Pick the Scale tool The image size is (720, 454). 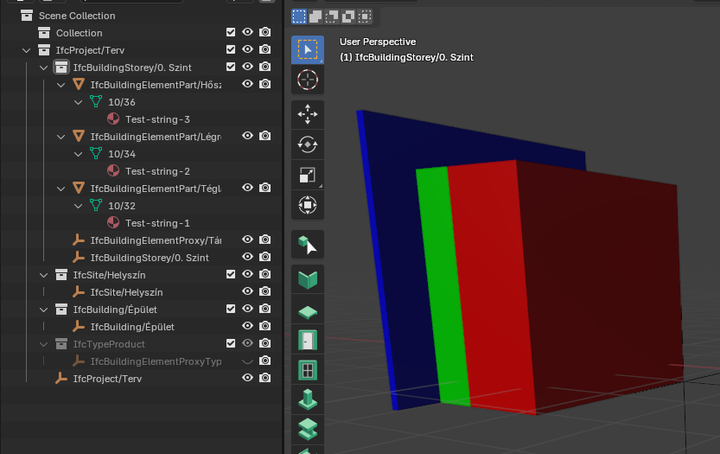pyautogui.click(x=307, y=175)
